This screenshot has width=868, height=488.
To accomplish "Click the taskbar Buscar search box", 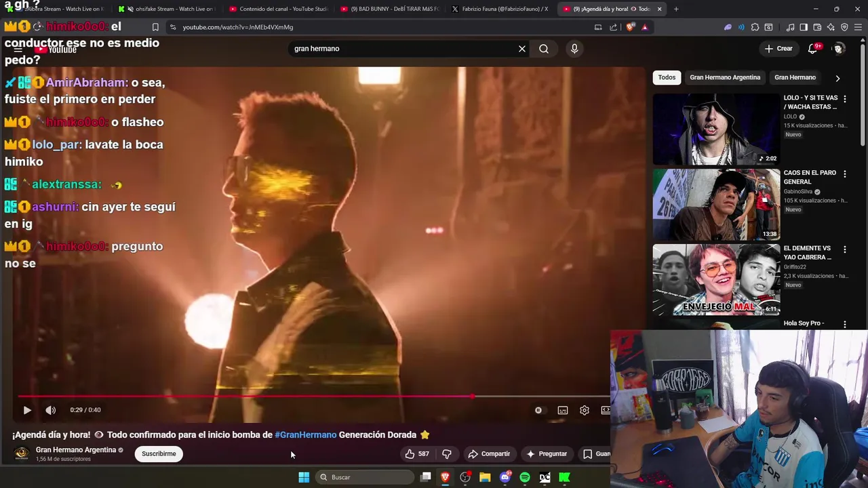I will 365,477.
